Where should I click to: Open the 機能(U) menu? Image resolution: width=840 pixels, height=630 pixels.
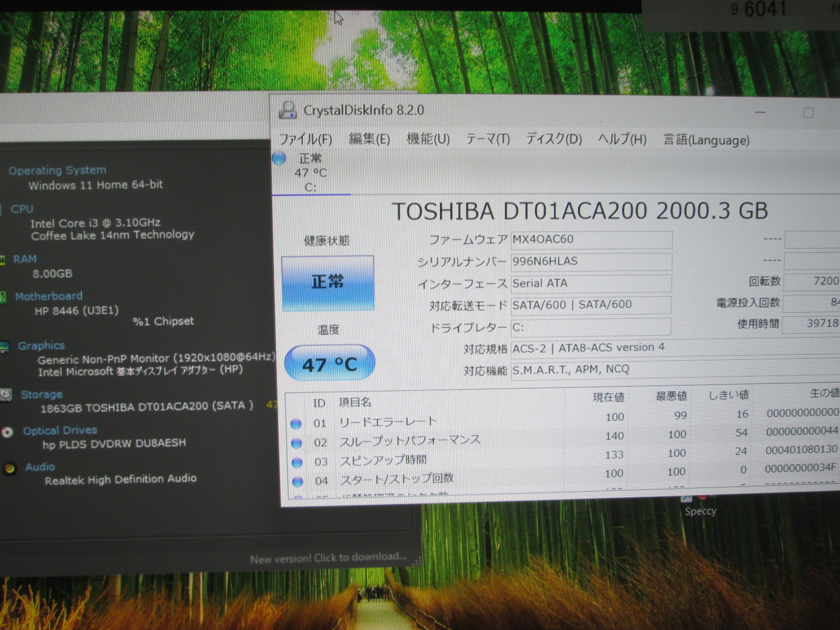(x=428, y=139)
